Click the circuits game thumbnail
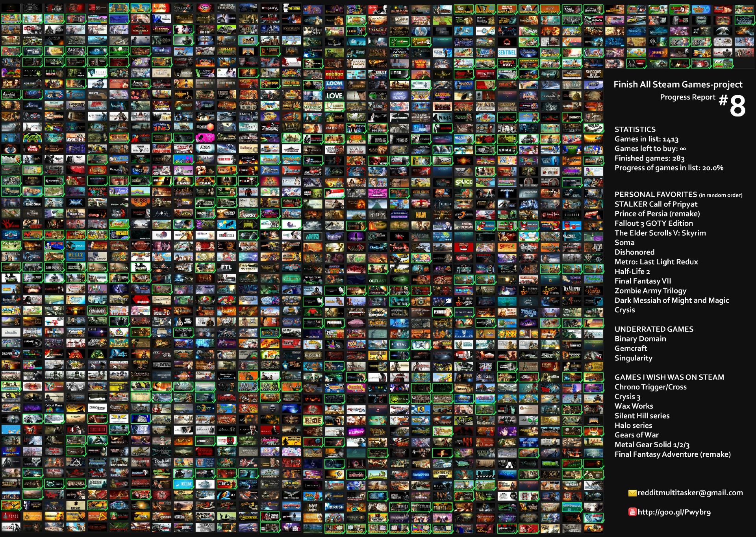Viewport: 756px width, 537px height. [11, 332]
